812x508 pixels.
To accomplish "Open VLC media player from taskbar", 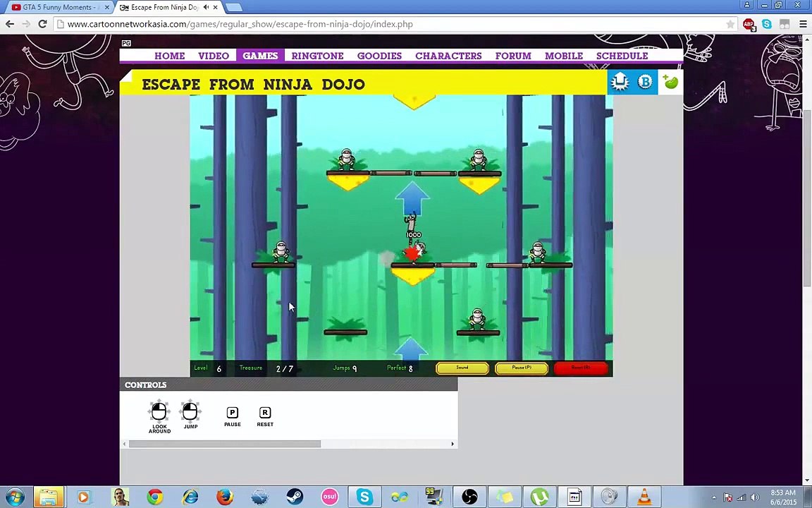I will point(644,497).
